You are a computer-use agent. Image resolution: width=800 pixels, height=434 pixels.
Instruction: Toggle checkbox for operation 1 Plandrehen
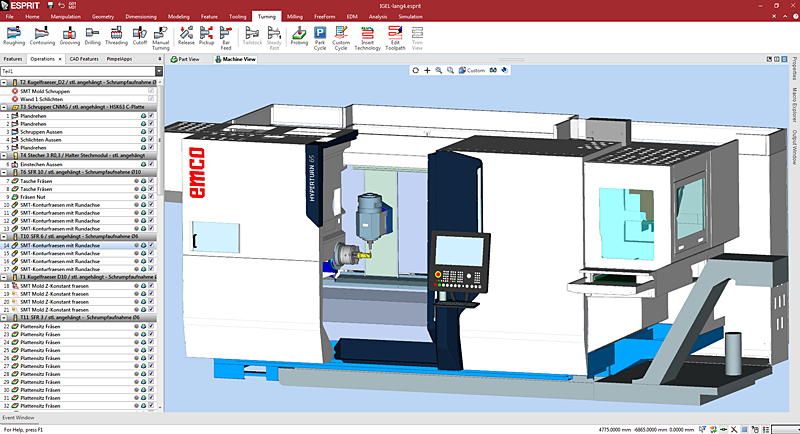151,116
